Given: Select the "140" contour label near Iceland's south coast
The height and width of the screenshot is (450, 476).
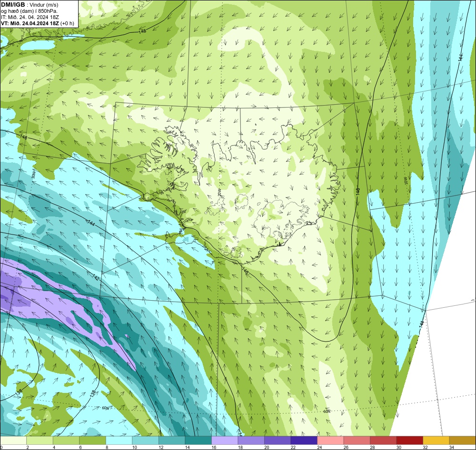Looking at the screenshot, I should pos(245,271).
